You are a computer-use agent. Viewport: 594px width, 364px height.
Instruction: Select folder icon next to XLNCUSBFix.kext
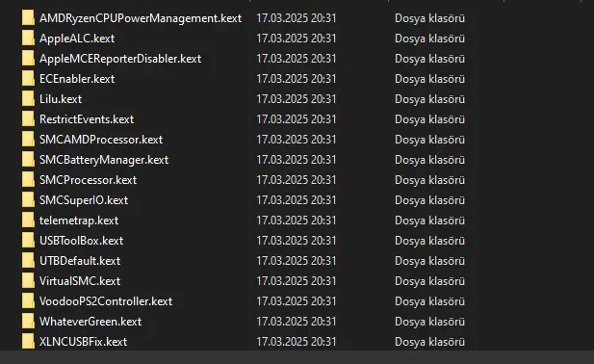(x=28, y=341)
